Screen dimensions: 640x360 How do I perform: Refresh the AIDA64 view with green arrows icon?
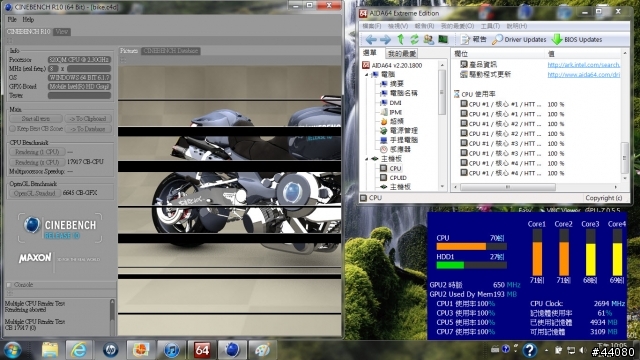(414, 39)
